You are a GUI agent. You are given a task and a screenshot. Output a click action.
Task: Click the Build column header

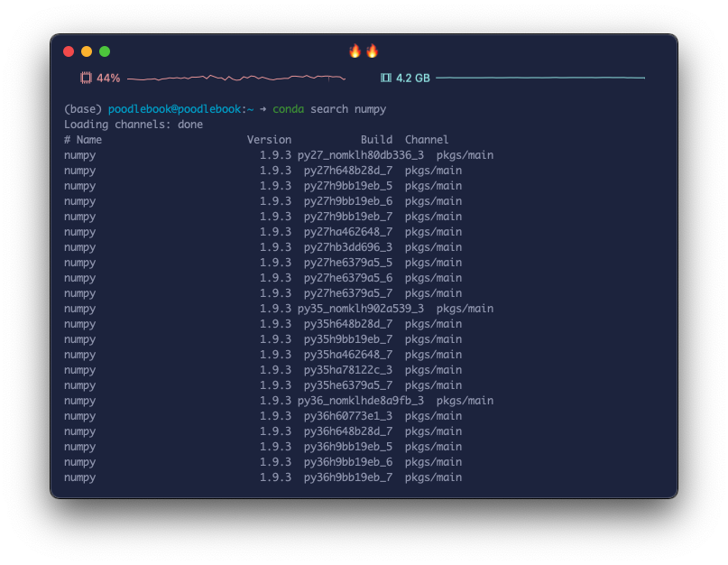click(376, 140)
